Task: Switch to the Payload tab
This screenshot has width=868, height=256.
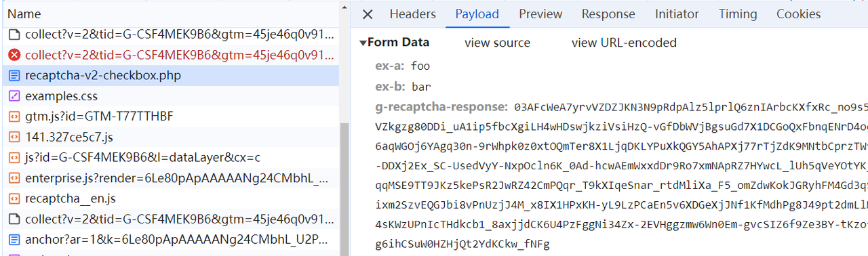Action: point(477,14)
